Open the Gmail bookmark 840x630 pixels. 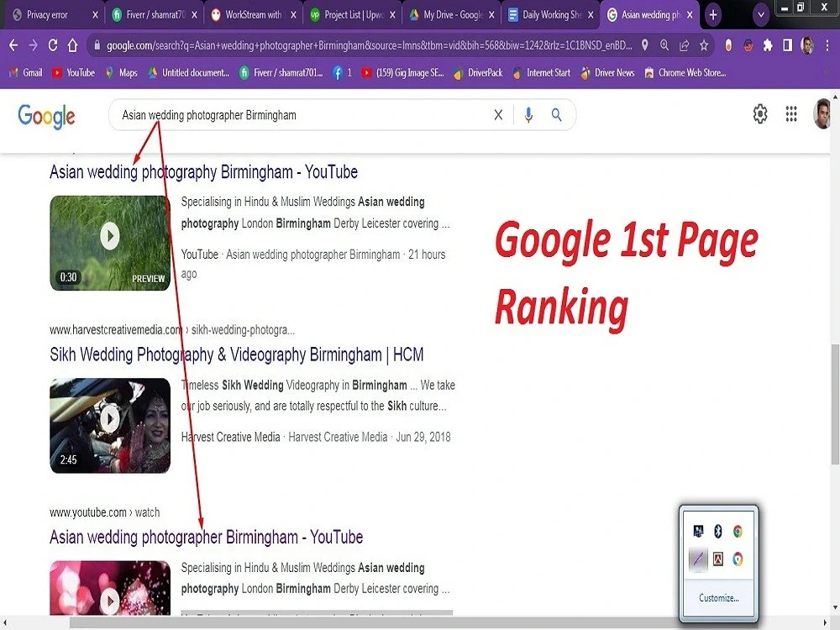[26, 73]
